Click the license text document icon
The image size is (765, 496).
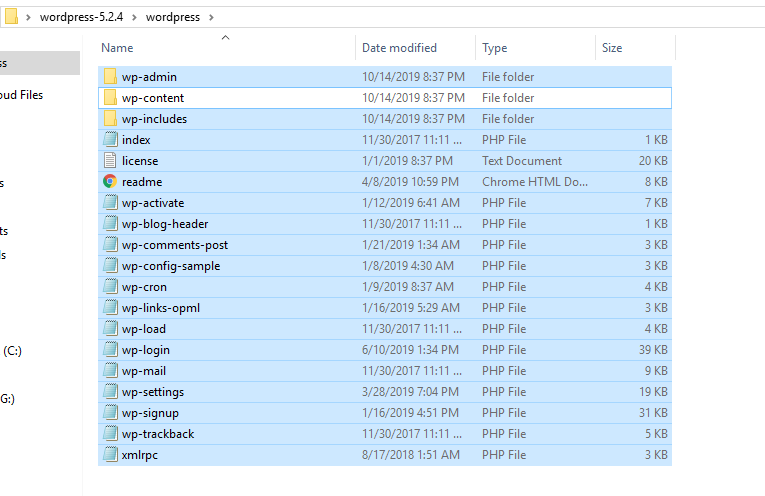110,160
